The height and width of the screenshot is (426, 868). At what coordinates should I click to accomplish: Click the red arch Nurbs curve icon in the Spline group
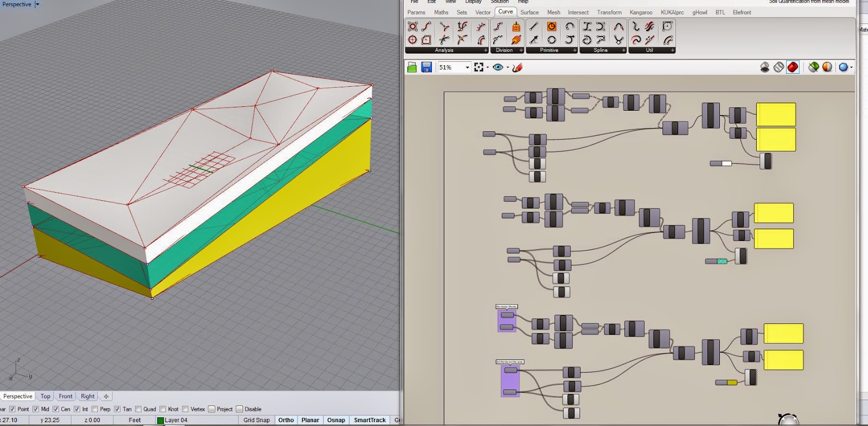[618, 27]
